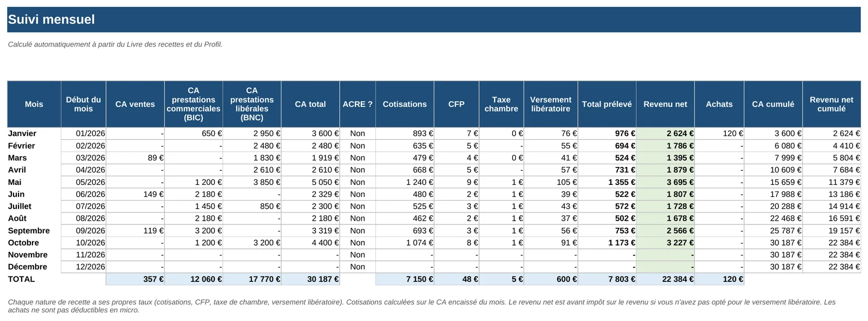The width and height of the screenshot is (868, 321).
Task: Select total prélevé '7 803 €'
Action: (607, 279)
